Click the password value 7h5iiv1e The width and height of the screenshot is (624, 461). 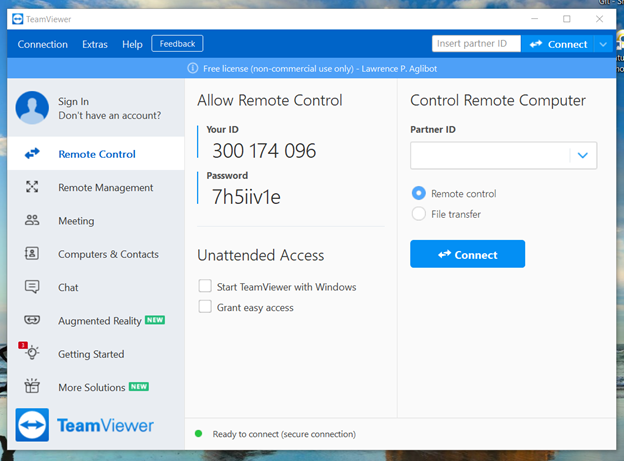[x=246, y=197]
